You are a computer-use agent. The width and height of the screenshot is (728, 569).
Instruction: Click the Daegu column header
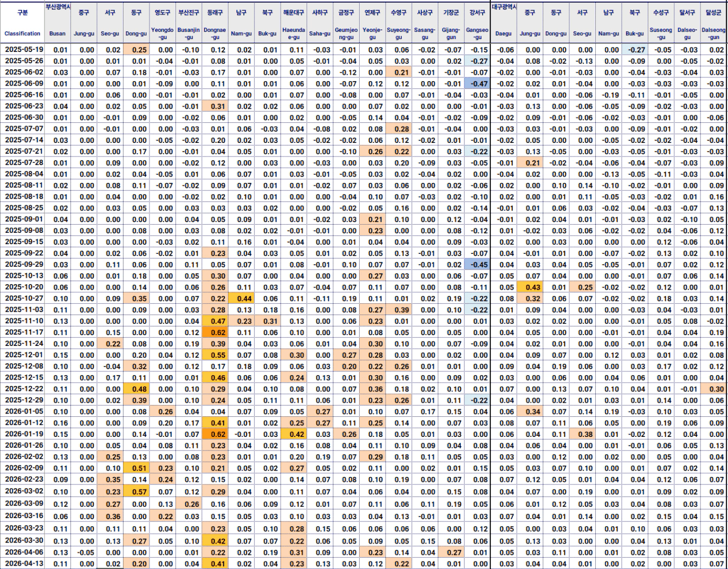tap(504, 34)
